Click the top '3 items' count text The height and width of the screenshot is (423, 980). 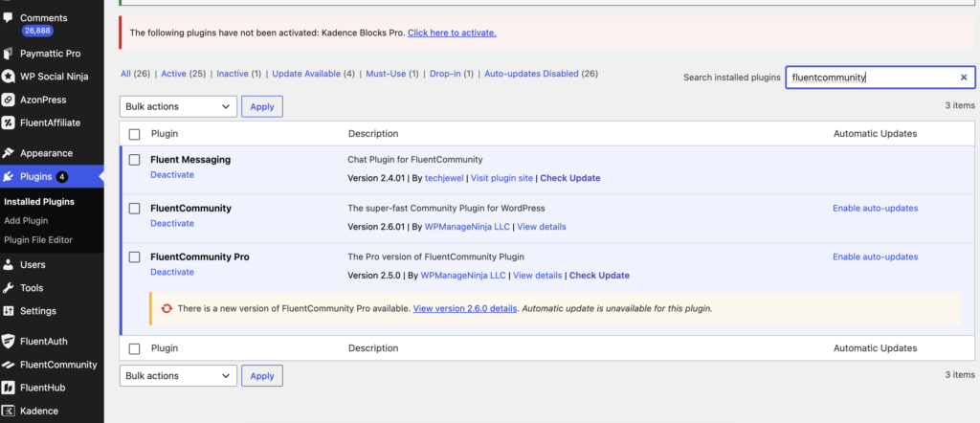coord(960,105)
